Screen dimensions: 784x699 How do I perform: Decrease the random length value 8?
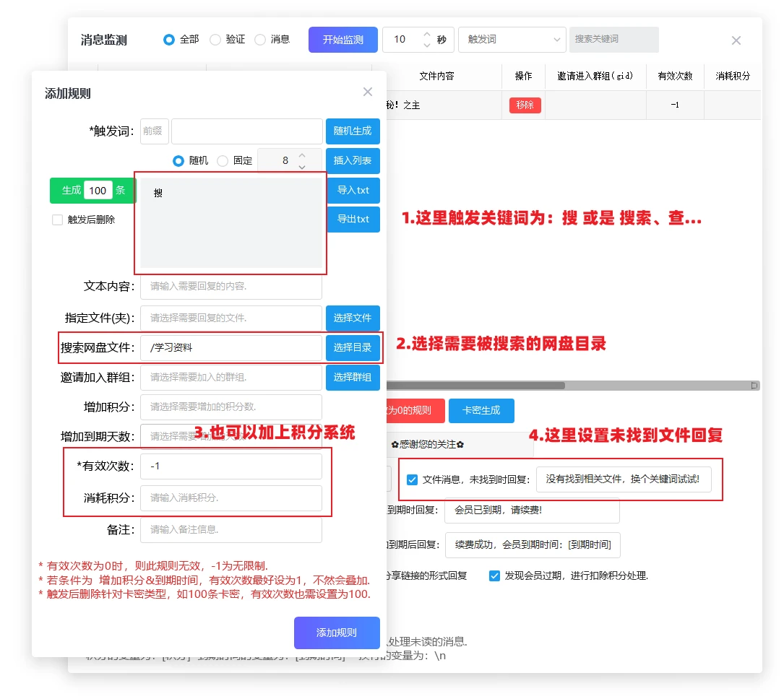coord(302,166)
